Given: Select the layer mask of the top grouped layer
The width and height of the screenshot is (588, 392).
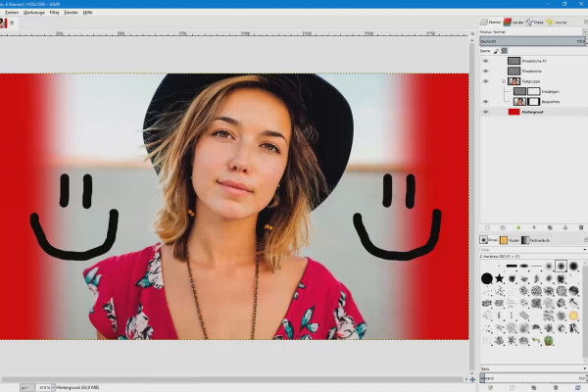Looking at the screenshot, I should pos(534,91).
